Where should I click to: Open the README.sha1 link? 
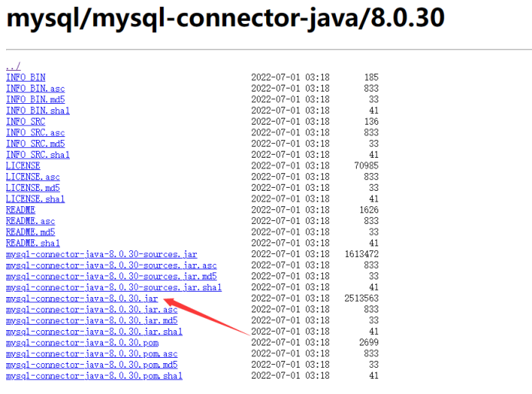pos(33,243)
